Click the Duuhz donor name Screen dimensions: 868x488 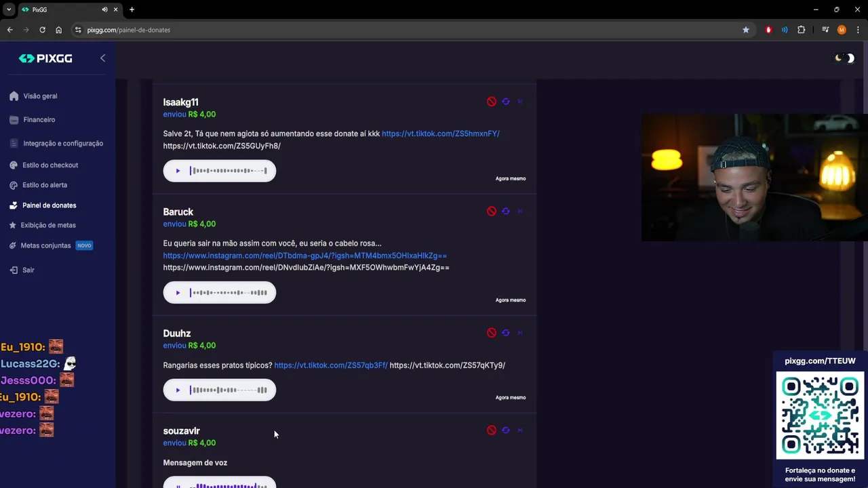point(177,333)
